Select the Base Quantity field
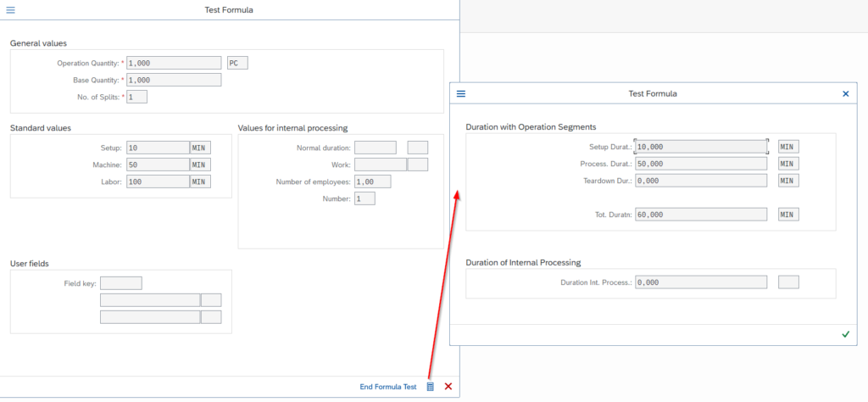 [x=174, y=81]
